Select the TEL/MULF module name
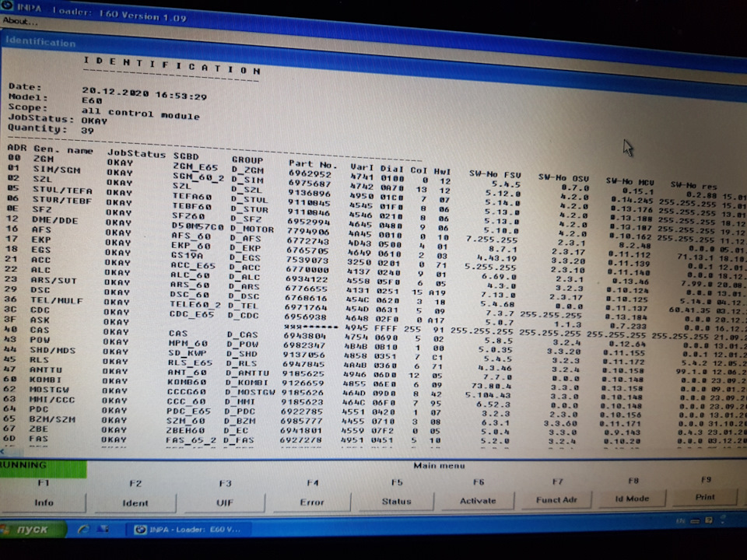 click(57, 300)
